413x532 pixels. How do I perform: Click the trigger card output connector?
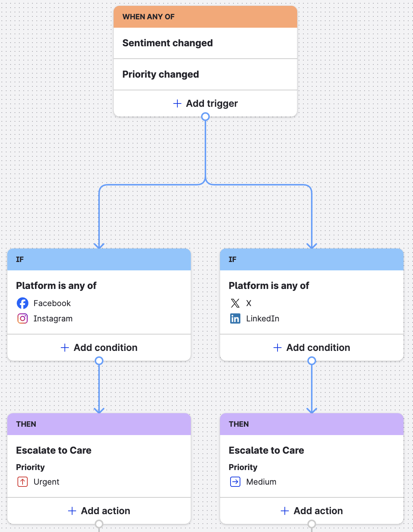click(x=205, y=117)
